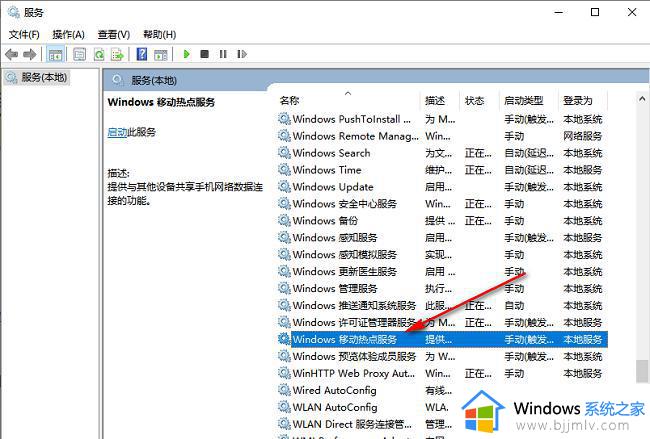Open the 操作(A) menu
The image size is (650, 439).
68,34
